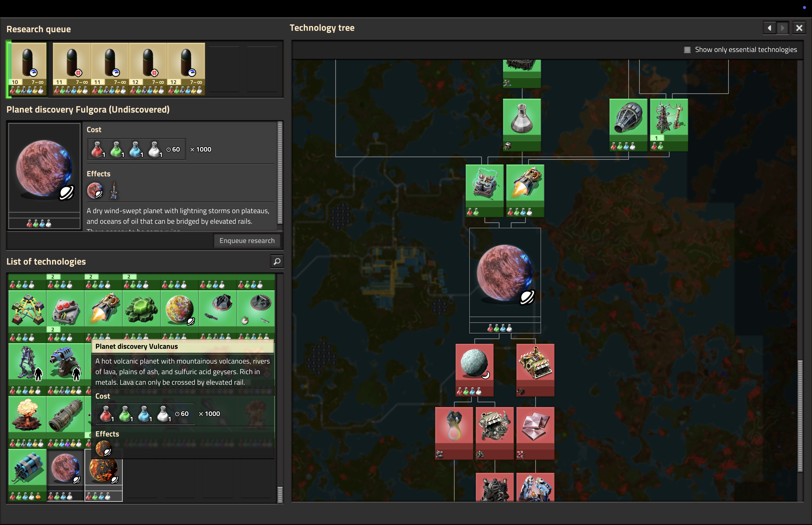Go back with the left arrow button
812x525 pixels.
coord(769,28)
